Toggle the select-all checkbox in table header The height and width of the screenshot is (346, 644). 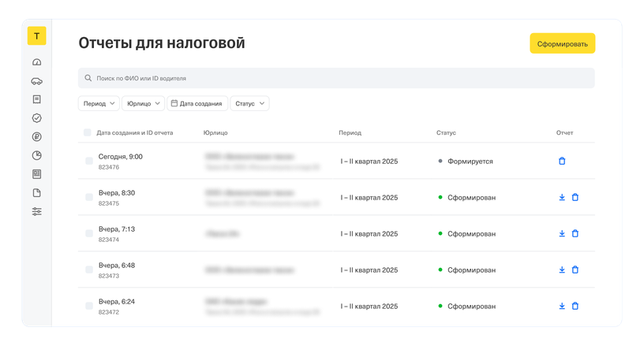pyautogui.click(x=87, y=132)
